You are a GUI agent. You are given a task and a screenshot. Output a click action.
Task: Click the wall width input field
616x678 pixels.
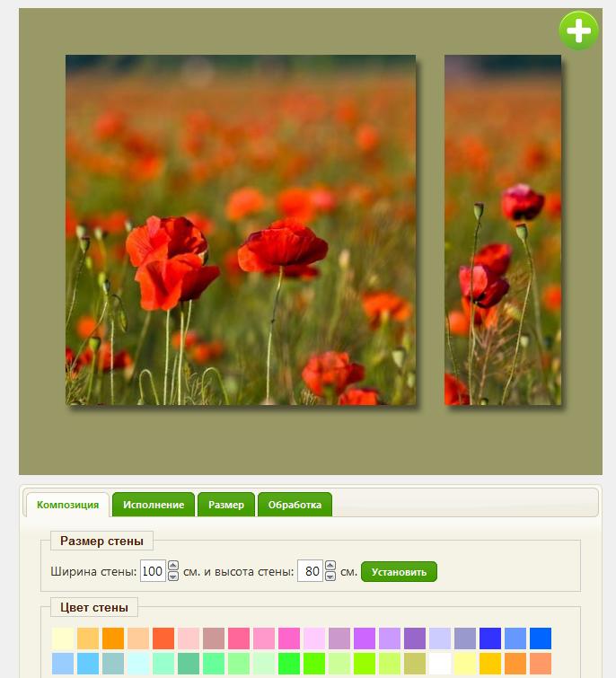153,571
